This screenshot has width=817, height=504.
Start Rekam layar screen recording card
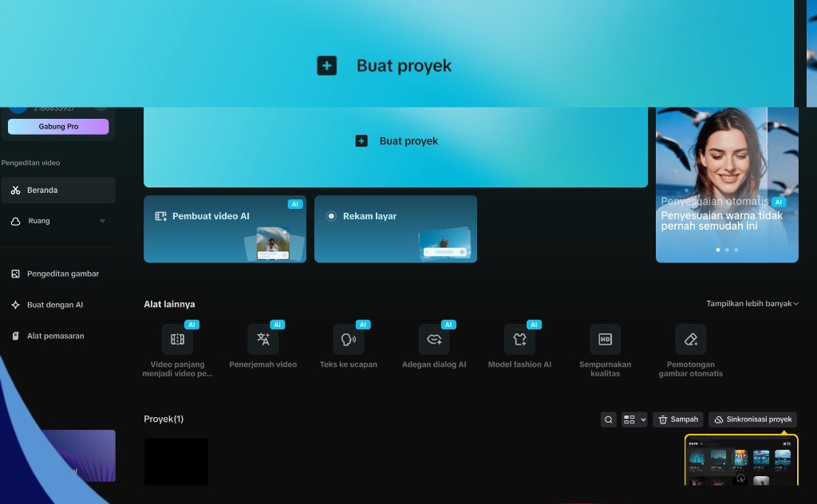tap(395, 229)
